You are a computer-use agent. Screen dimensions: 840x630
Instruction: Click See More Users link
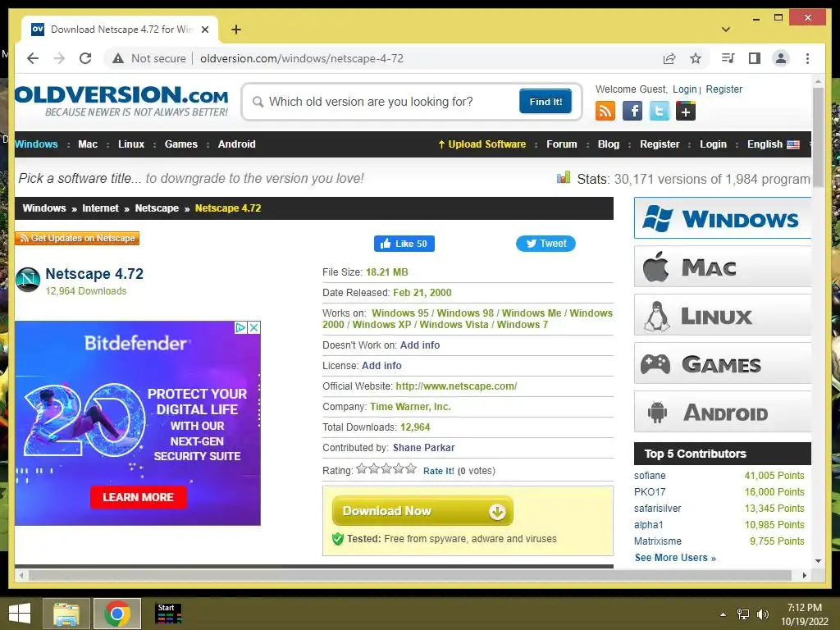[x=676, y=558]
